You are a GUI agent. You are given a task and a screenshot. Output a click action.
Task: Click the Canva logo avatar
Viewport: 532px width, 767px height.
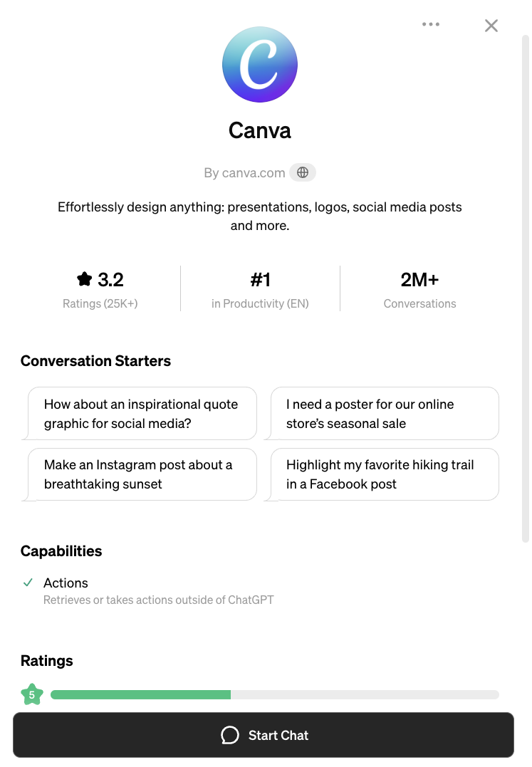[260, 66]
